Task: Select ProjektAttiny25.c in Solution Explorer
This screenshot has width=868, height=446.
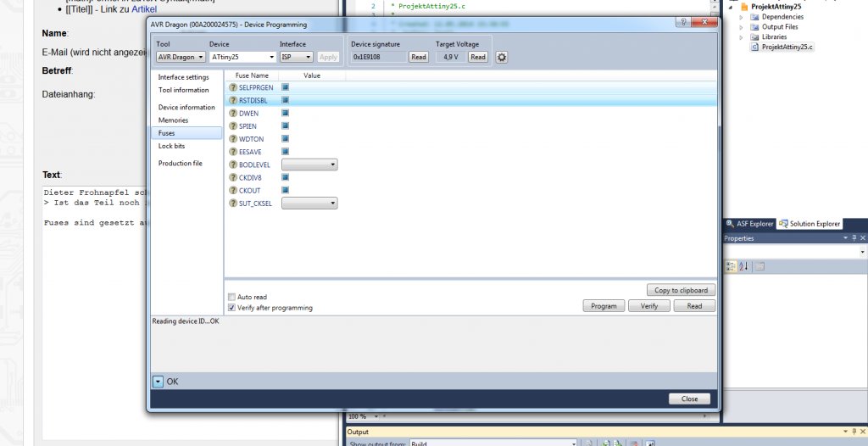Action: coord(787,47)
